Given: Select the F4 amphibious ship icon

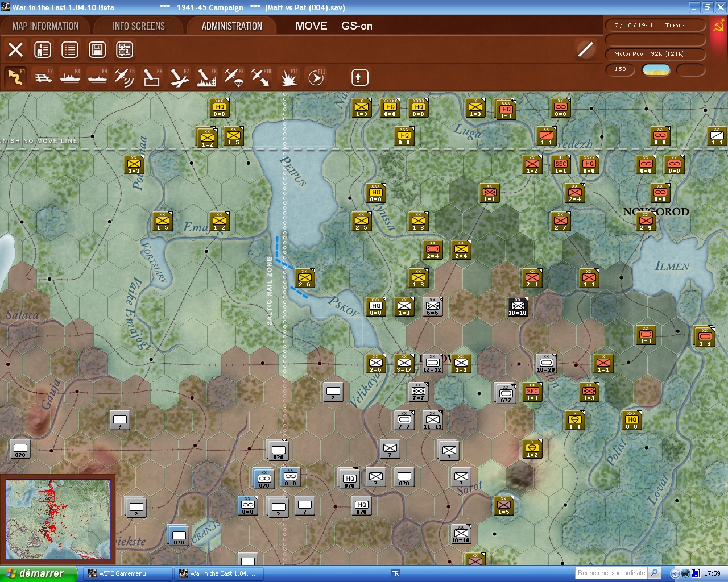Looking at the screenshot, I should pos(97,77).
